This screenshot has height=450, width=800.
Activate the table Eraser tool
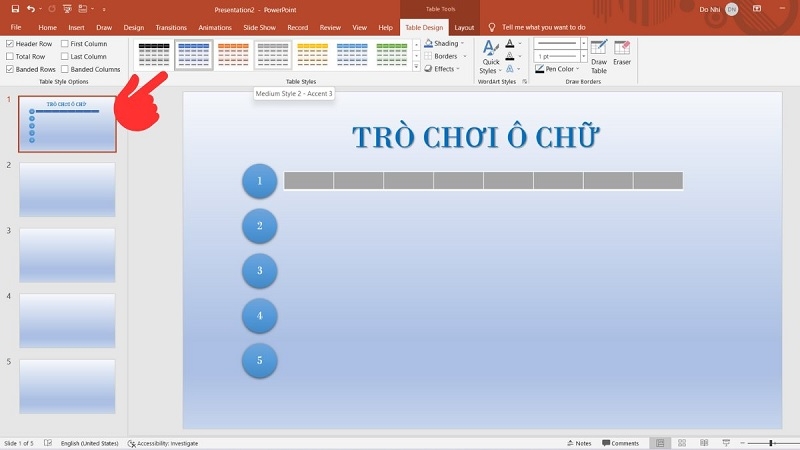[x=621, y=53]
